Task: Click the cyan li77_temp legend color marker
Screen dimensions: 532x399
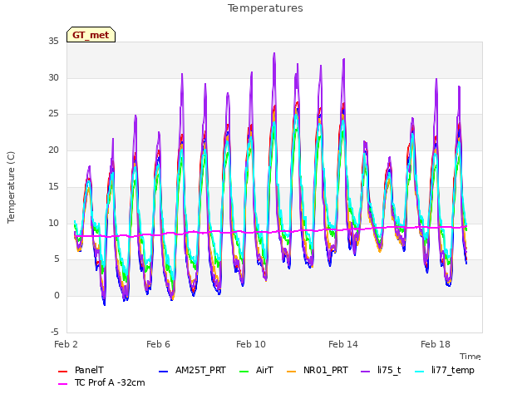Action: coord(419,372)
